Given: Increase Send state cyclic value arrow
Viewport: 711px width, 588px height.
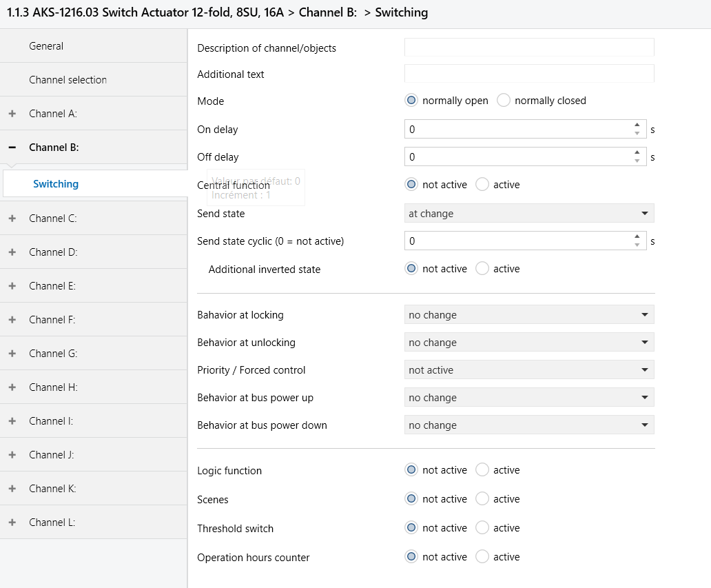Looking at the screenshot, I should click(637, 236).
